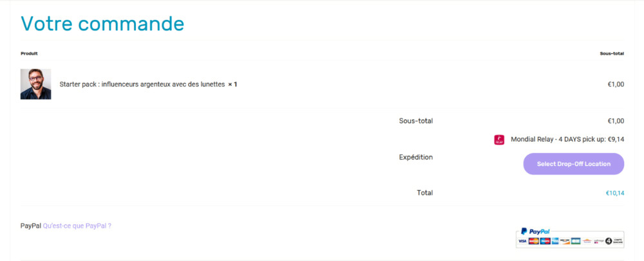Click the PayPal logo above the cards
This screenshot has height=261, width=644.
pyautogui.click(x=536, y=231)
